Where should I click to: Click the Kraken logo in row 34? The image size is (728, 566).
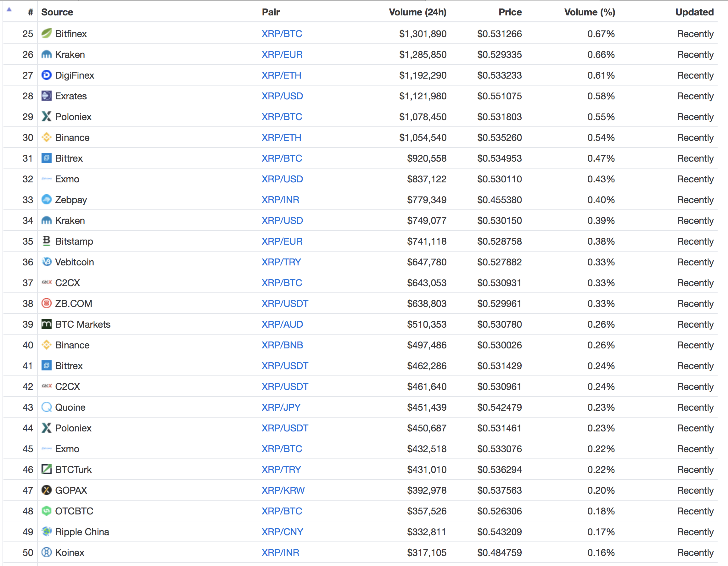46,220
